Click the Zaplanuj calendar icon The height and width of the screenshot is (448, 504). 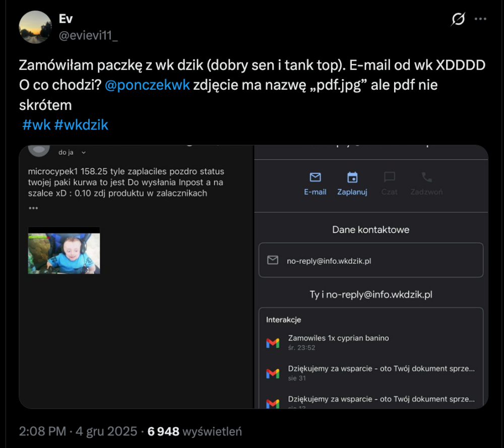[x=352, y=177]
